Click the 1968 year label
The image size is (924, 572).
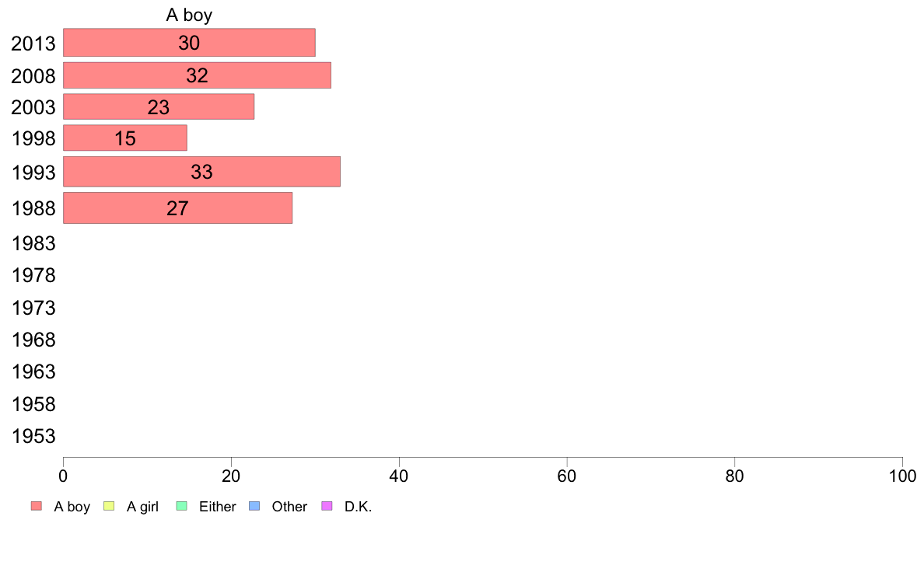(33, 340)
